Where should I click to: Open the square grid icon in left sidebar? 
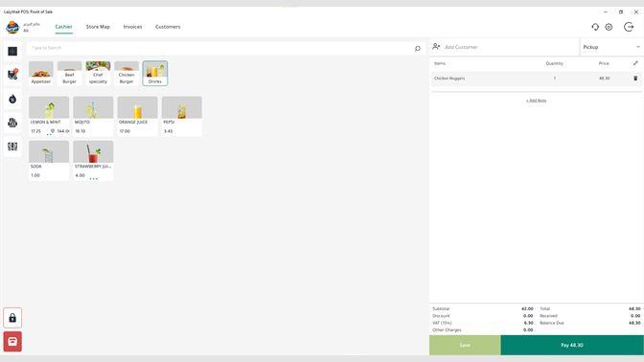(12, 52)
